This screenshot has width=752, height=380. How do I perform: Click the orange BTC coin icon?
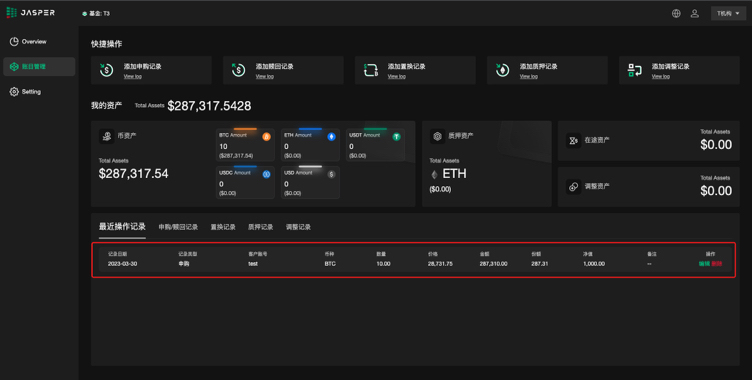[x=266, y=137]
